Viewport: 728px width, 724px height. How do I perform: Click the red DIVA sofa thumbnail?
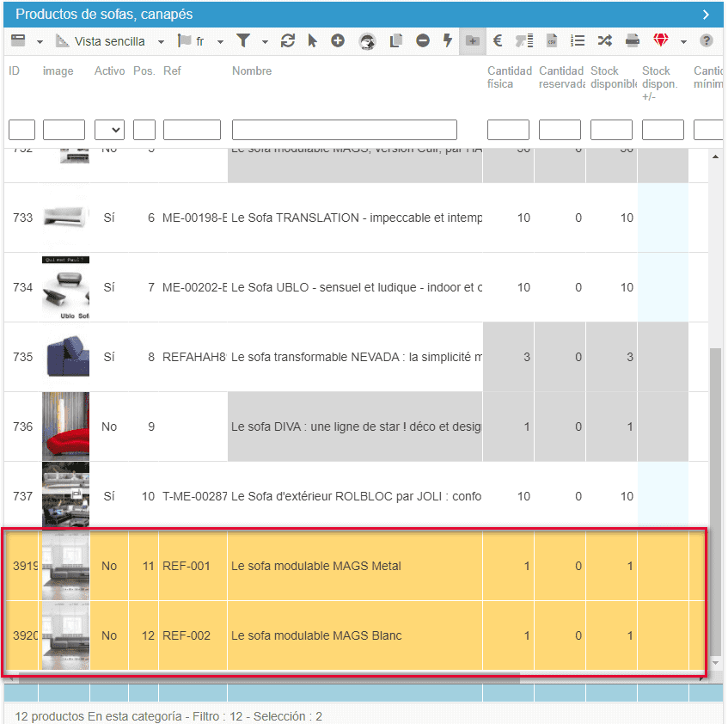point(65,426)
